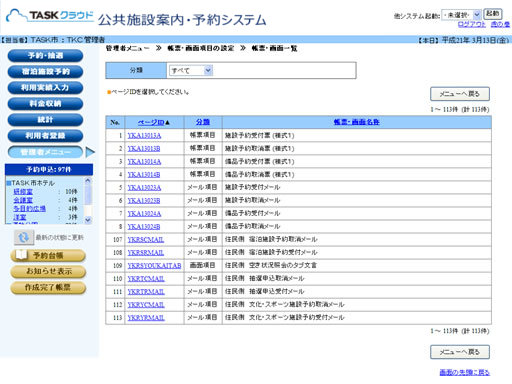Click the 洋室 link in reservation list
This screenshot has height=384, width=512.
pyautogui.click(x=20, y=217)
